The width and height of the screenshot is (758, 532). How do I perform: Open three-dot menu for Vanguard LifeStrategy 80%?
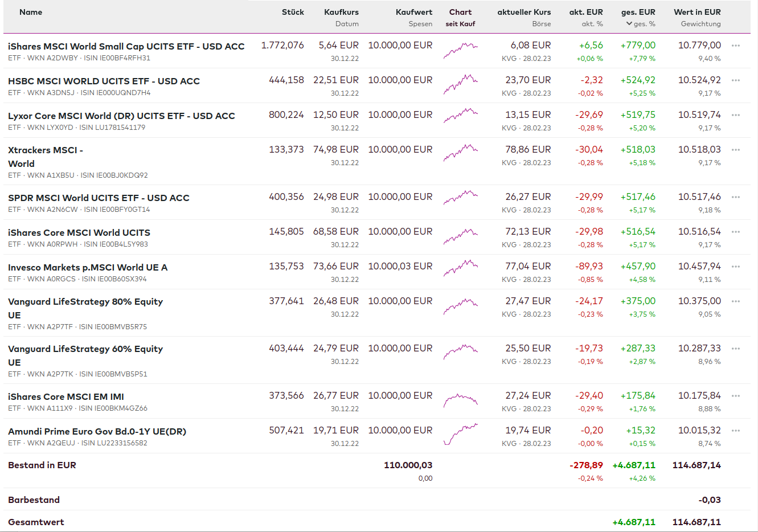[x=736, y=301]
